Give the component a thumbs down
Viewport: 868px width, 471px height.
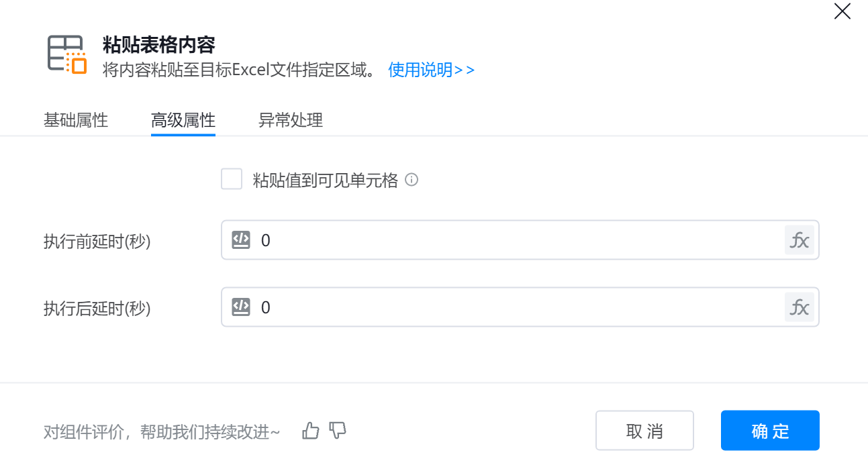pos(338,431)
